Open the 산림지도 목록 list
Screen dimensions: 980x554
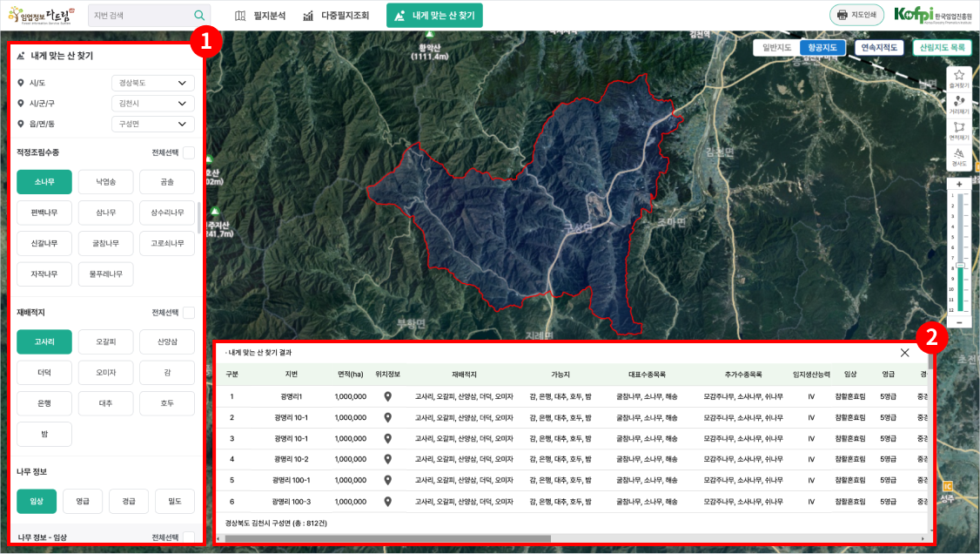[942, 48]
